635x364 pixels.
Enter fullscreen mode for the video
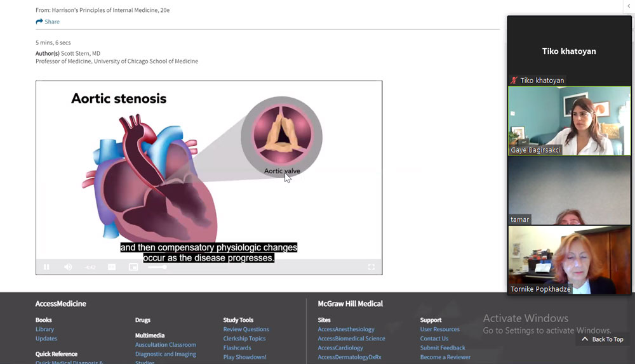(x=371, y=267)
